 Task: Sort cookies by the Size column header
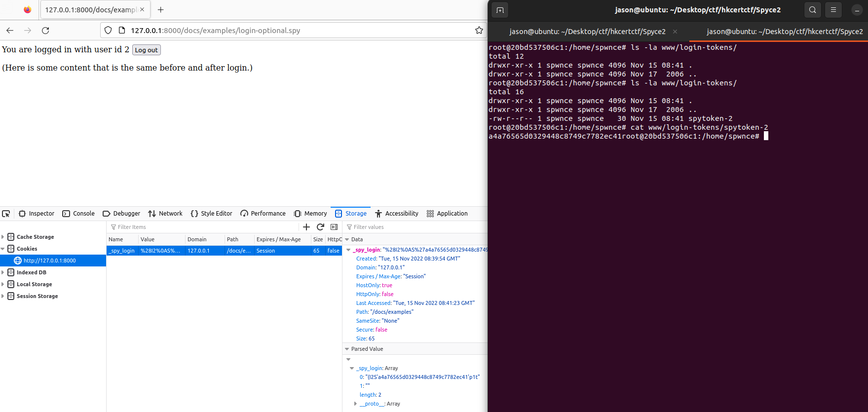pyautogui.click(x=318, y=239)
